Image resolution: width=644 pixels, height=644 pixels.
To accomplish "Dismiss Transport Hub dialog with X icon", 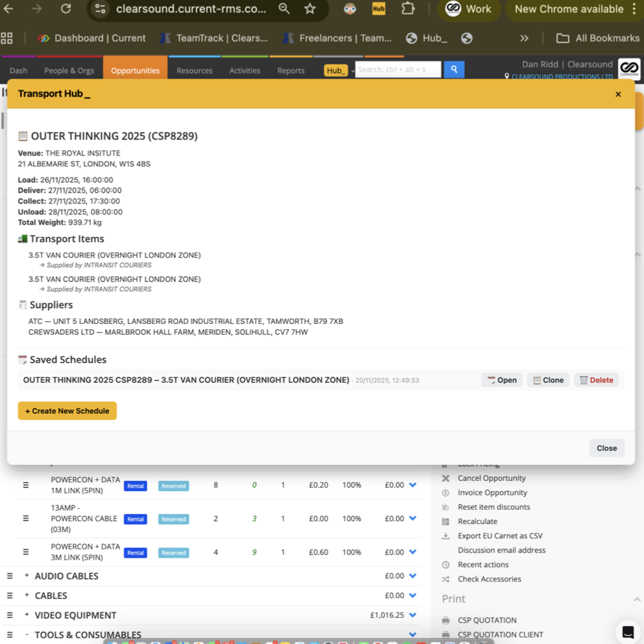I will click(618, 95).
